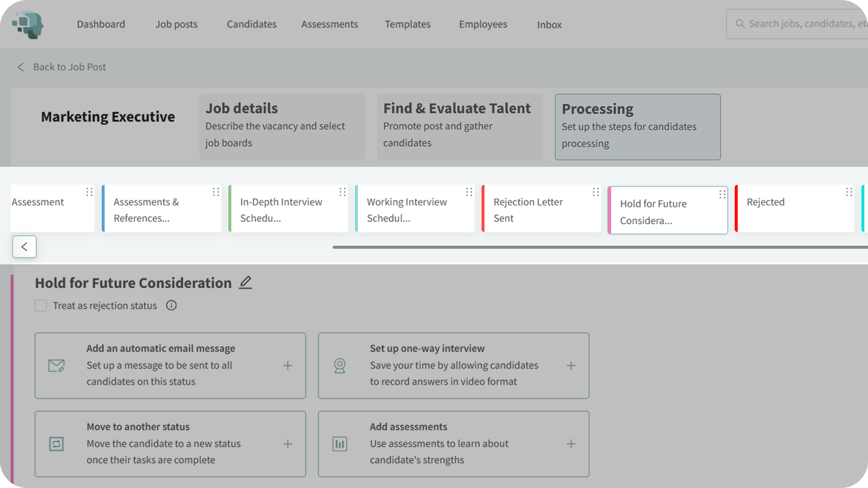The height and width of the screenshot is (488, 868).
Task: Click the webcam one-way interview icon
Action: 340,366
